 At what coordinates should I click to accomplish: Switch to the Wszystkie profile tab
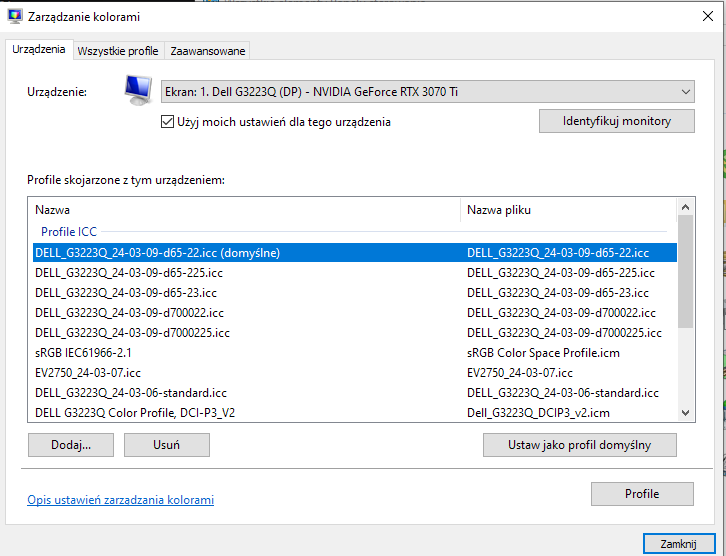[118, 51]
